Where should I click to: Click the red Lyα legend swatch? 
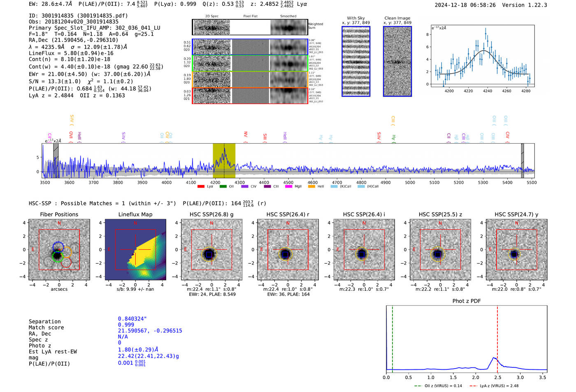point(201,187)
